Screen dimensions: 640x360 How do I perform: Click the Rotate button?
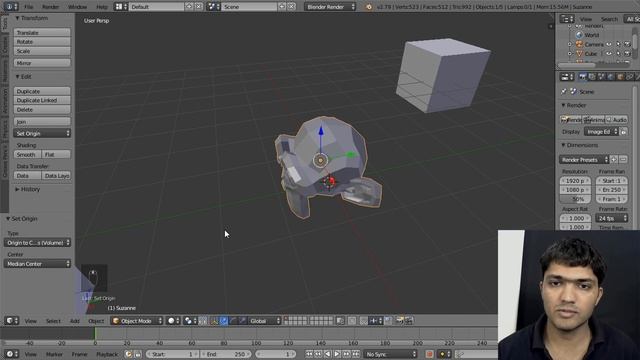(x=42, y=42)
